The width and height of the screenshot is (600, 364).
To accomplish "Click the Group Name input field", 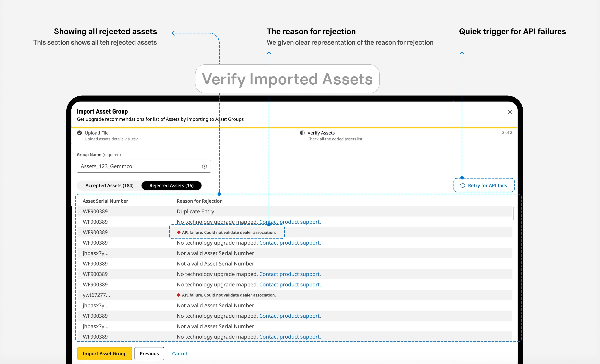I will 144,166.
